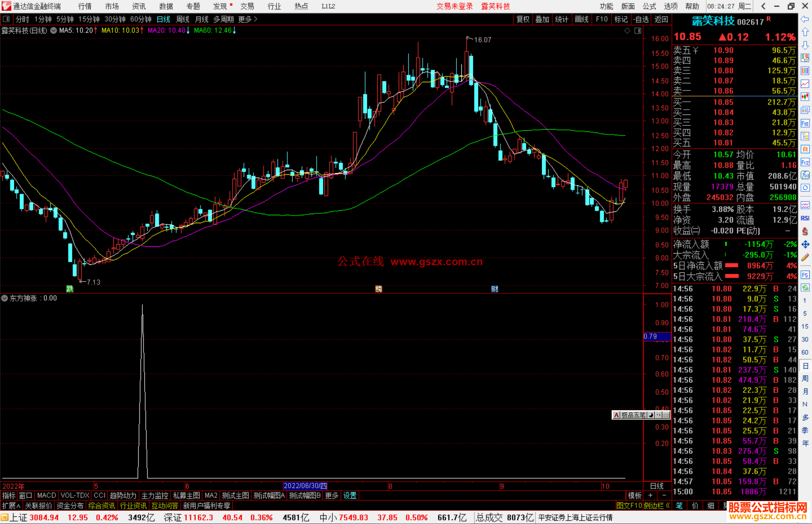This screenshot has height=524, width=812.
Task: Open the 自选 watchlist menu
Action: (641, 19)
